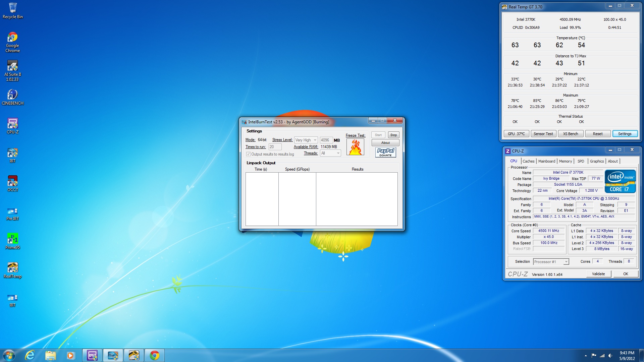Click the memory size MB field

click(x=326, y=140)
